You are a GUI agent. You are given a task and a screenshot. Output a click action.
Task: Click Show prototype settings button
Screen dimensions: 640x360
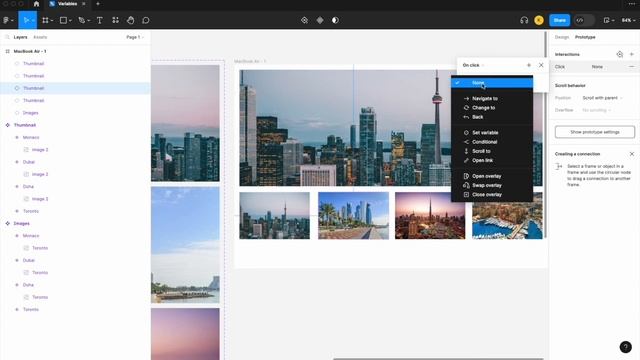coord(595,132)
